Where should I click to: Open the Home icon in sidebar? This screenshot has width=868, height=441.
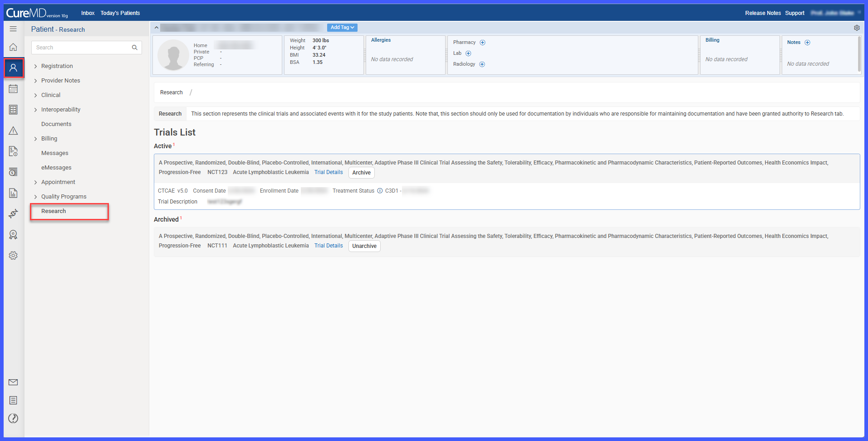13,47
